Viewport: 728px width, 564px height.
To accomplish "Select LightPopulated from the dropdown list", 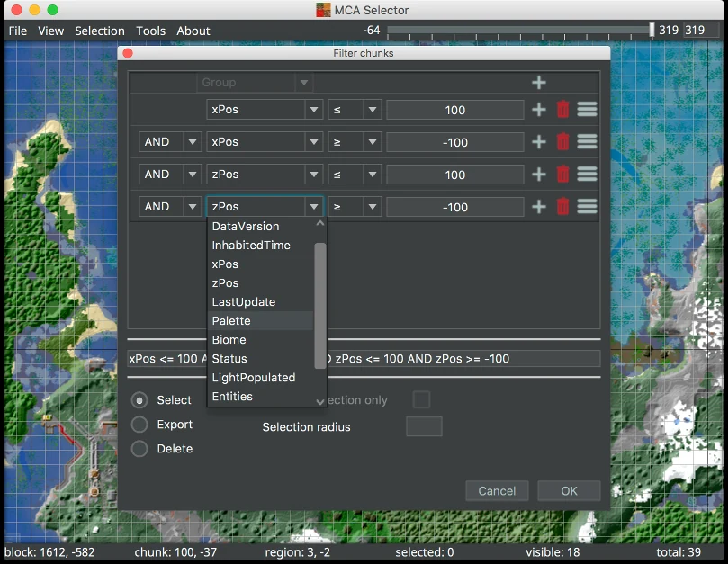I will pos(260,378).
